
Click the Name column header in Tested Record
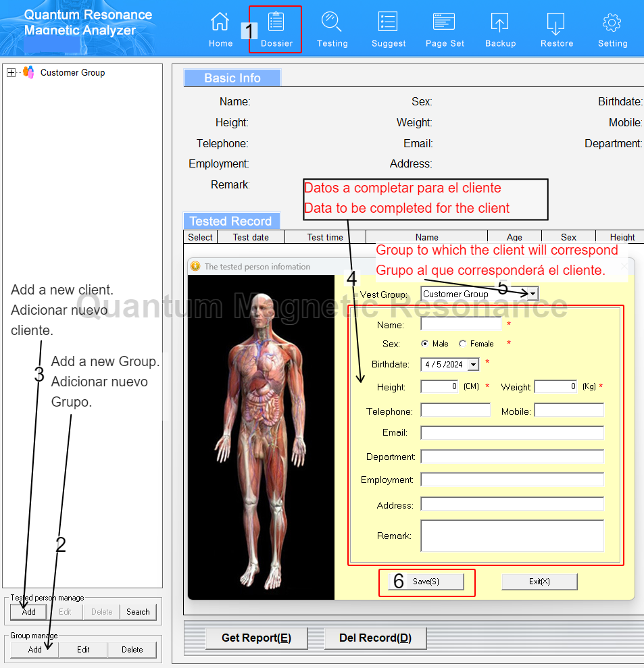[x=426, y=237]
